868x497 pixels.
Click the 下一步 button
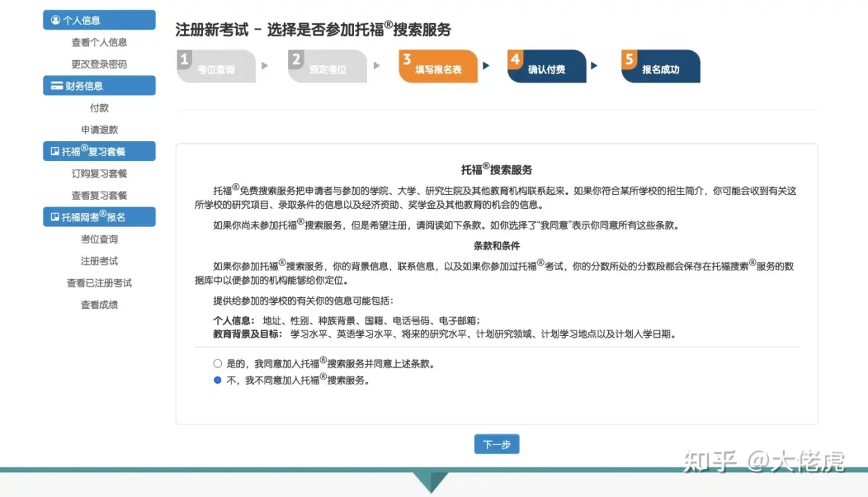click(x=496, y=444)
